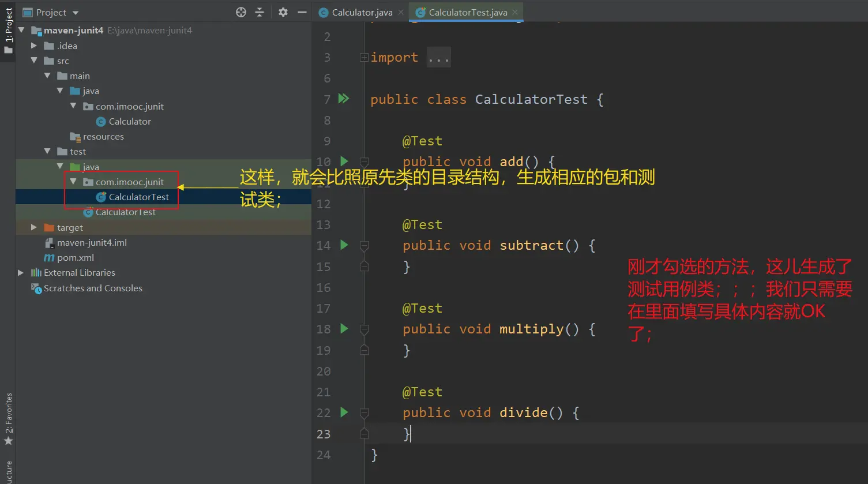Click the divide method name in editor
Screen dimensions: 868x484
pos(523,412)
